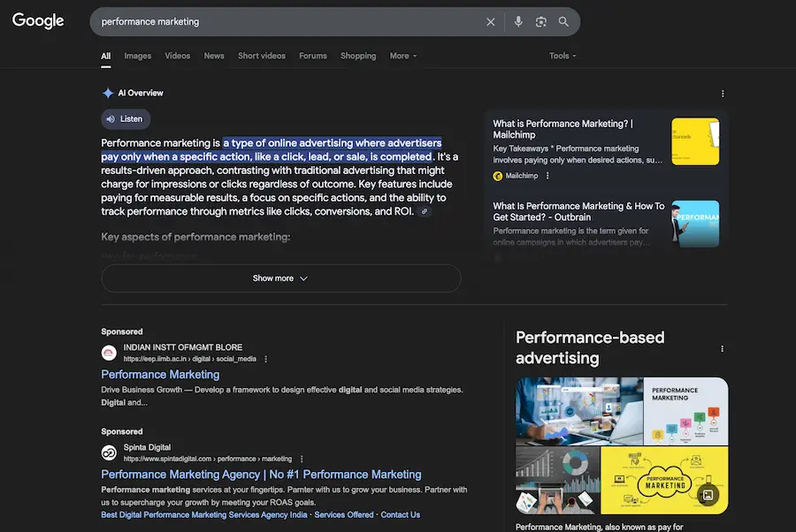Open the Performance-based advertising panel's three-dot menu
The image size is (796, 532).
coord(722,349)
